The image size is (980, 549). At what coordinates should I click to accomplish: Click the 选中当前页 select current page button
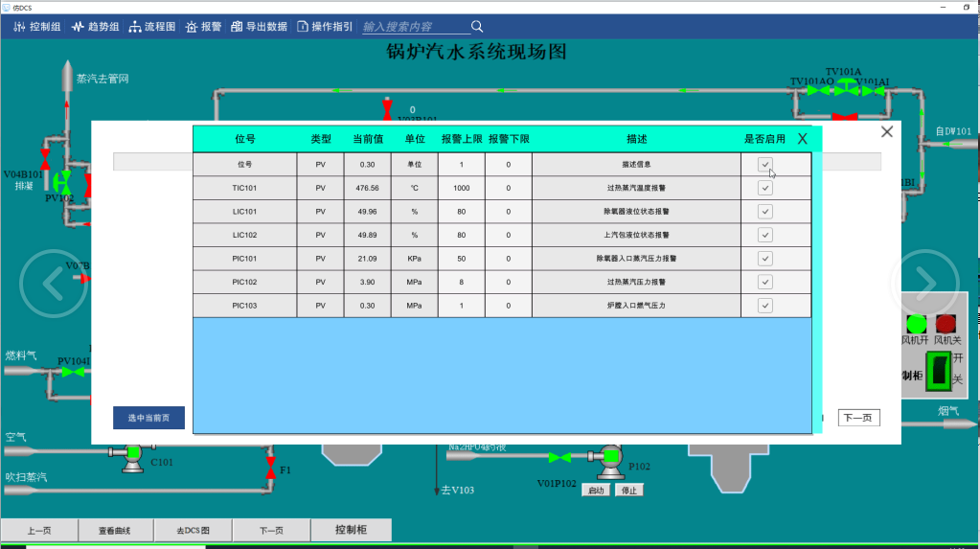pos(148,418)
